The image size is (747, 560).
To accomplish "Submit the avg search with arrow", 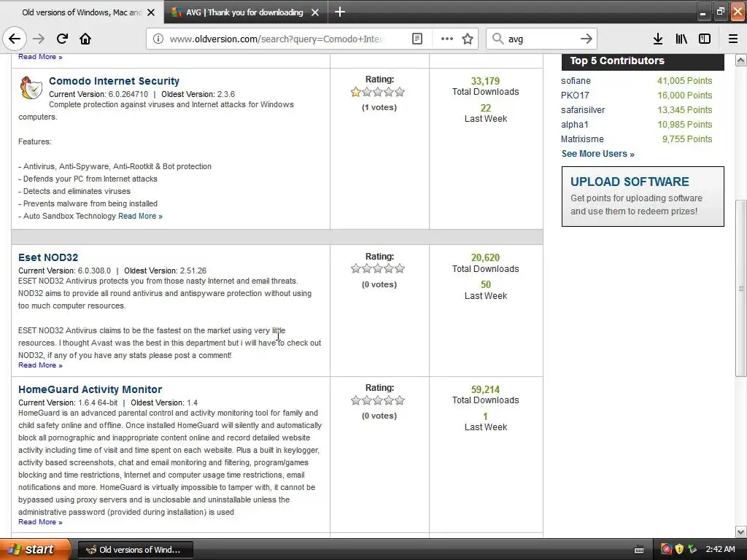I will 587,39.
